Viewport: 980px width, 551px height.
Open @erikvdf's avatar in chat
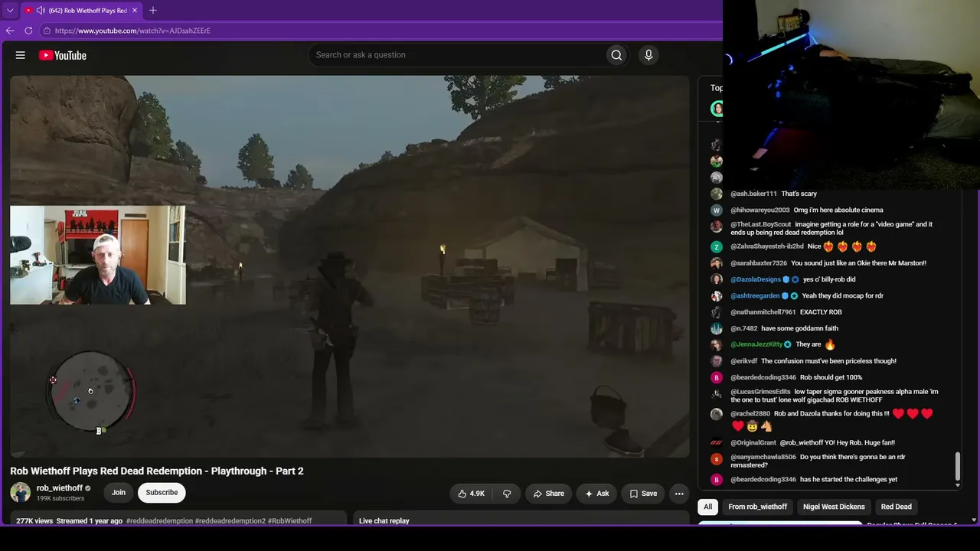(x=717, y=361)
